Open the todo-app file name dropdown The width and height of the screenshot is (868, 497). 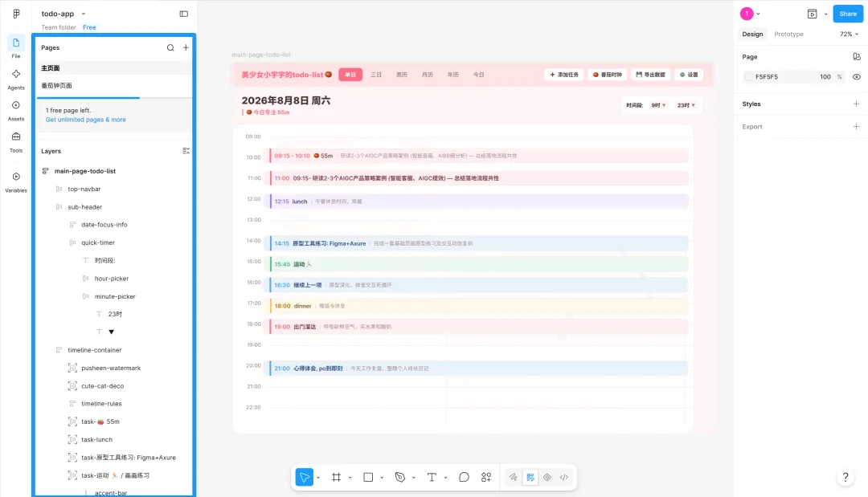84,14
